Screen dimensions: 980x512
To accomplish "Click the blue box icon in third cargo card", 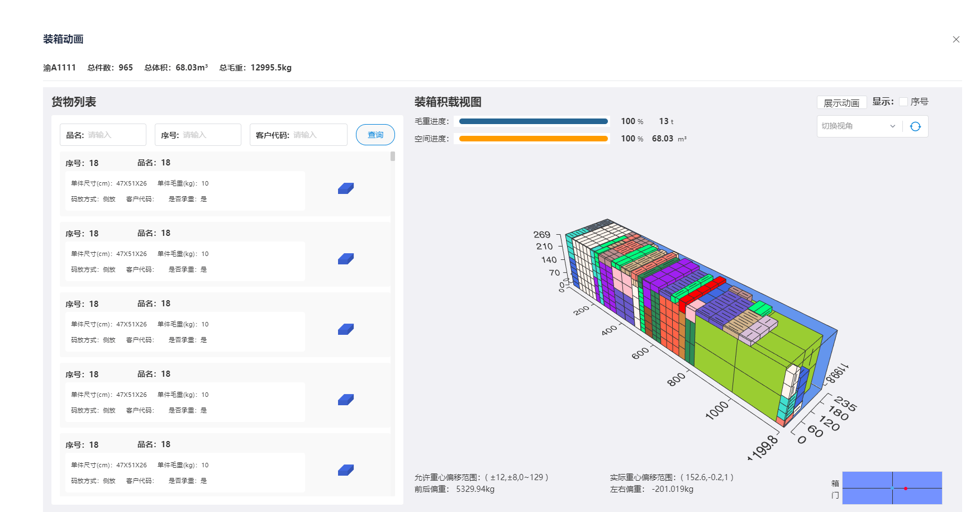I will click(x=346, y=329).
